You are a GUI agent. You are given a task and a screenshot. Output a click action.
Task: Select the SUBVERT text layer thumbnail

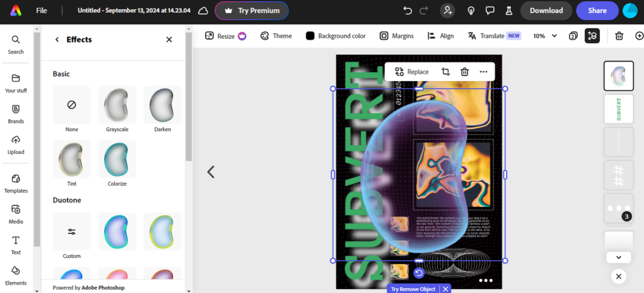619,109
